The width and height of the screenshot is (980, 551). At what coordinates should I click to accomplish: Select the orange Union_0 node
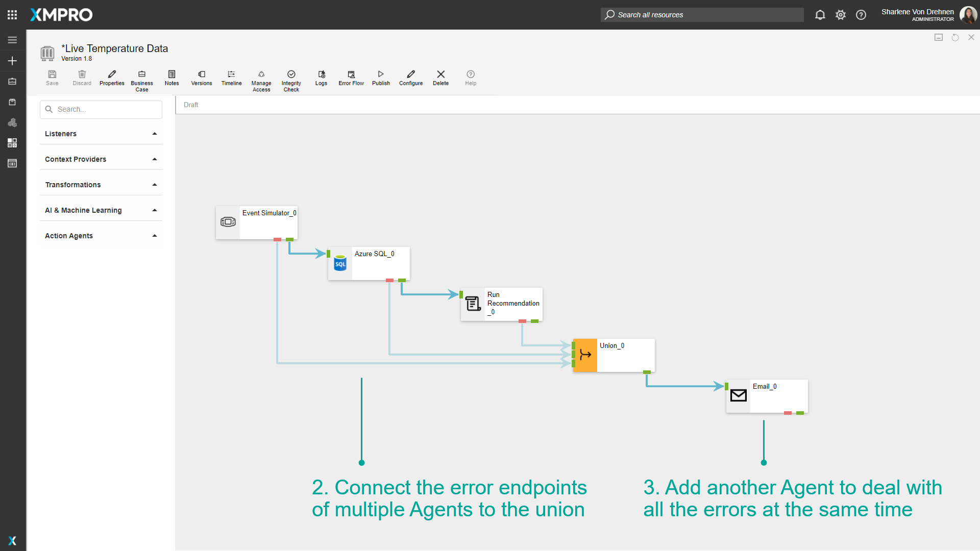pyautogui.click(x=584, y=355)
